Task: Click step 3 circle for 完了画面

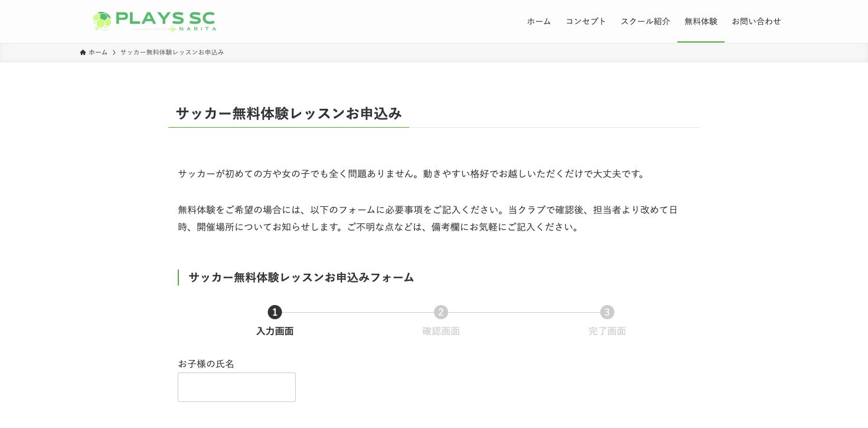Action: (607, 312)
